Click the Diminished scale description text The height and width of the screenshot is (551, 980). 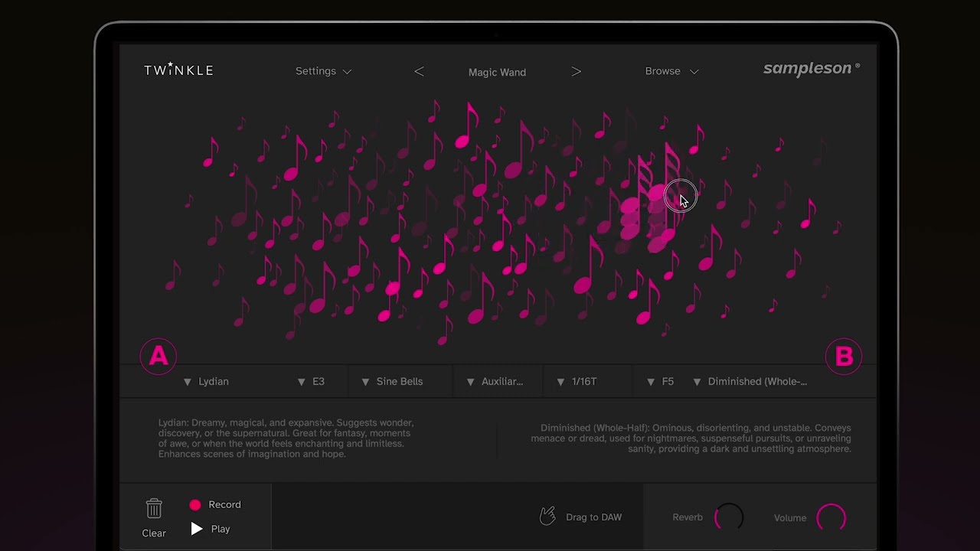coord(691,439)
